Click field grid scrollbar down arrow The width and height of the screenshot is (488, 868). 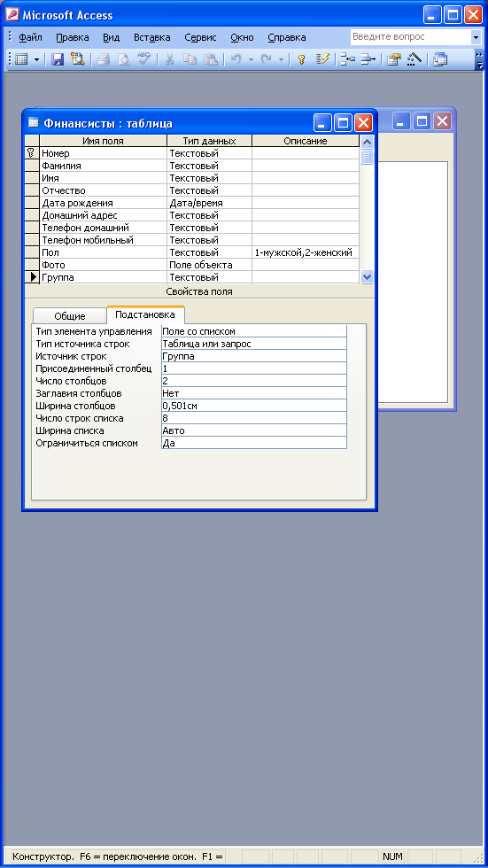[x=367, y=276]
